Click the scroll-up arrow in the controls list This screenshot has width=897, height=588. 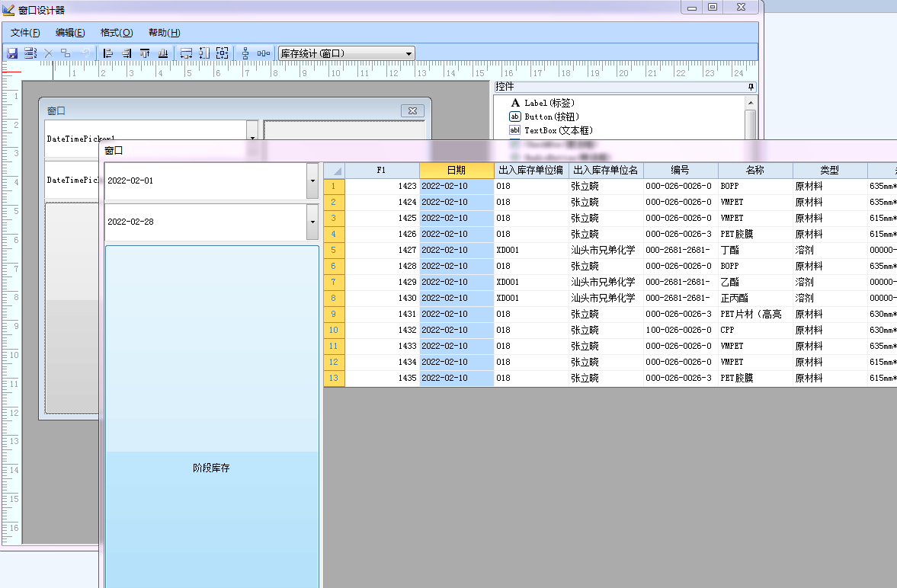pyautogui.click(x=751, y=103)
